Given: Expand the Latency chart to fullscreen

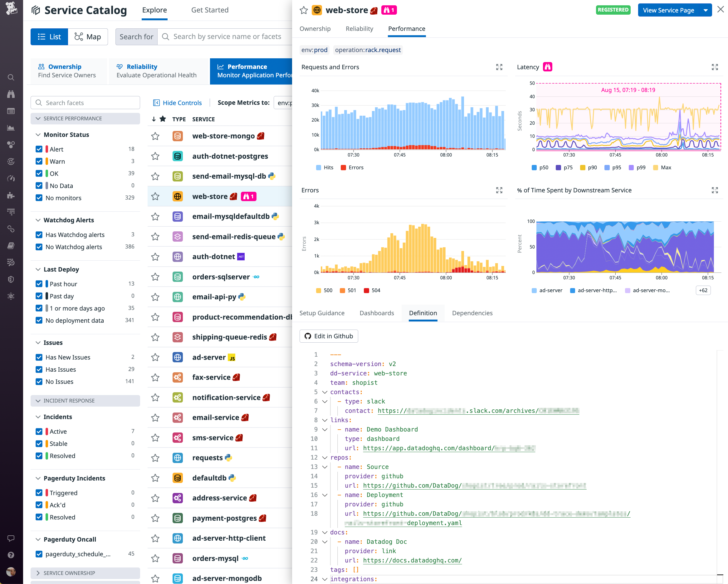Looking at the screenshot, I should pos(715,67).
